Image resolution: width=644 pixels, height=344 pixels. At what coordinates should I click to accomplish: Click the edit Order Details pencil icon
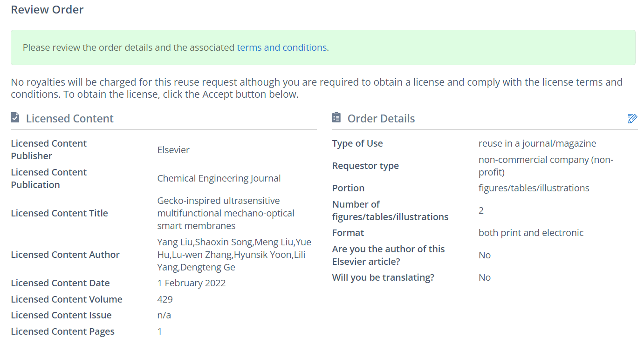[x=632, y=118]
